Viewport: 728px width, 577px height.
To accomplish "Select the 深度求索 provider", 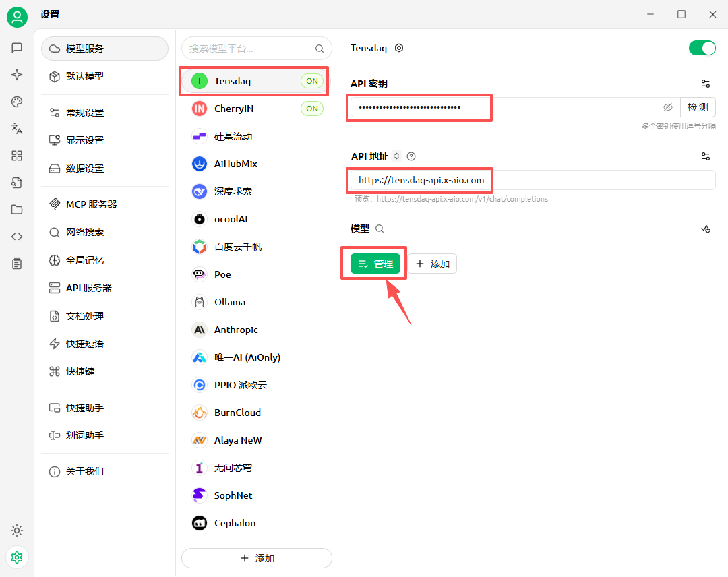I will [x=257, y=191].
